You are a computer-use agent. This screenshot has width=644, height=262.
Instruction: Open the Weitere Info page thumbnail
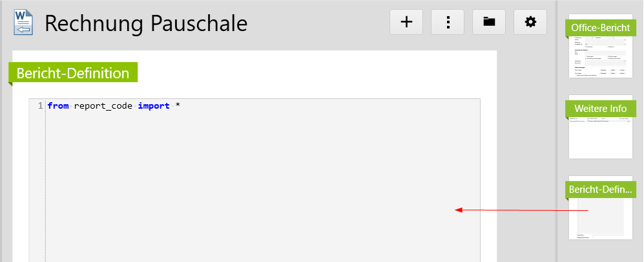point(601,137)
